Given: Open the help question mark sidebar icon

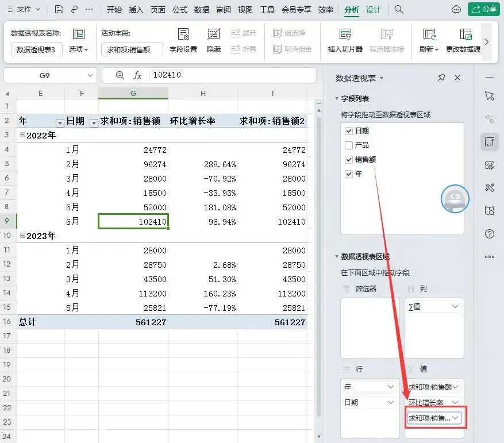Looking at the screenshot, I should click(x=490, y=234).
